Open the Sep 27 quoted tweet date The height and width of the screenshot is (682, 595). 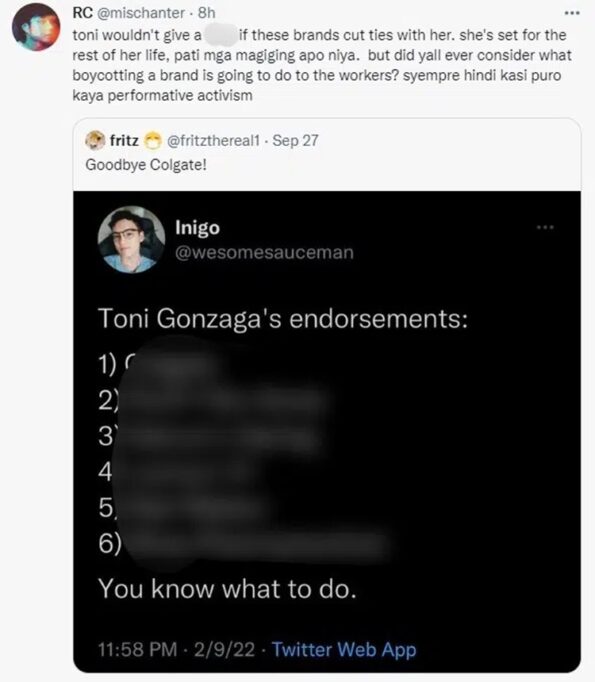(295, 140)
